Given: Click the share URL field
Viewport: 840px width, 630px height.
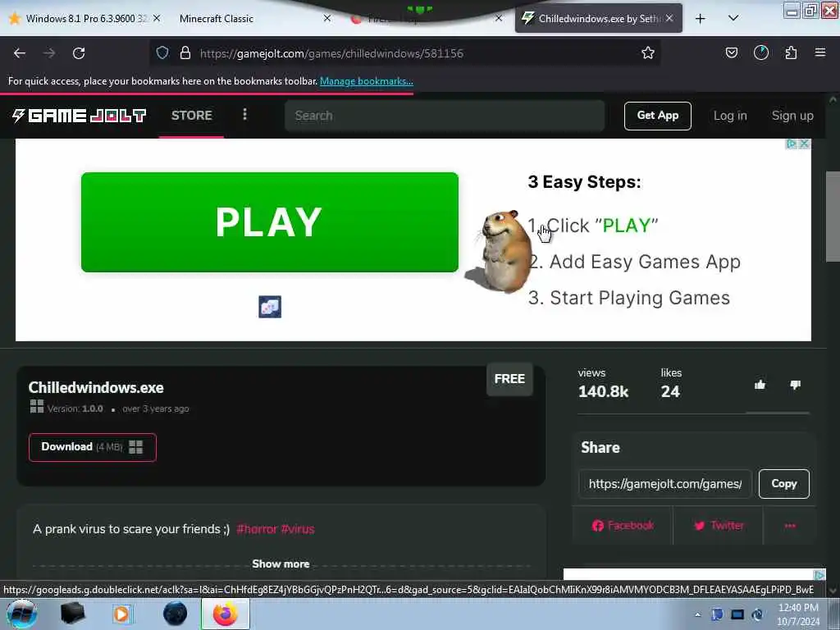Looking at the screenshot, I should point(664,484).
